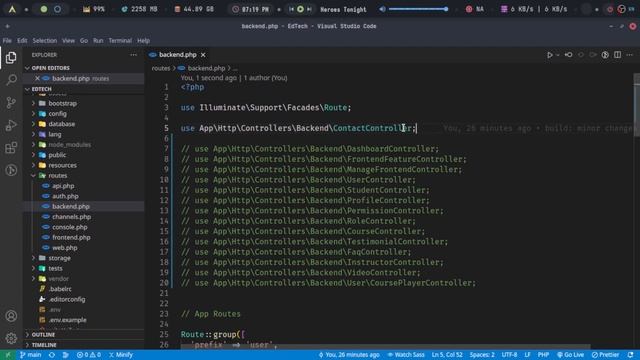This screenshot has width=640, height=360.
Task: Open the Go menu
Action: (84, 40)
